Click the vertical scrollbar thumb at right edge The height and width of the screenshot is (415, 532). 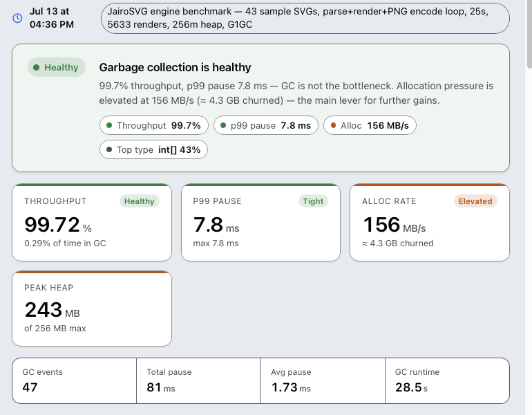coord(529,34)
